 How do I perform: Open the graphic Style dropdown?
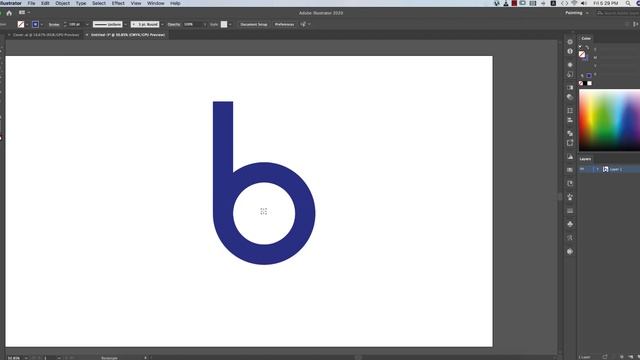point(230,24)
